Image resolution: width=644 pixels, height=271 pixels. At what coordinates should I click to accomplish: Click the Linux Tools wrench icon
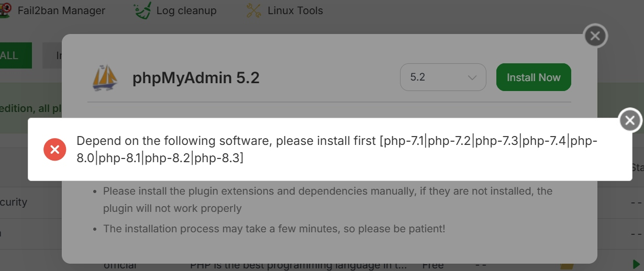[253, 10]
